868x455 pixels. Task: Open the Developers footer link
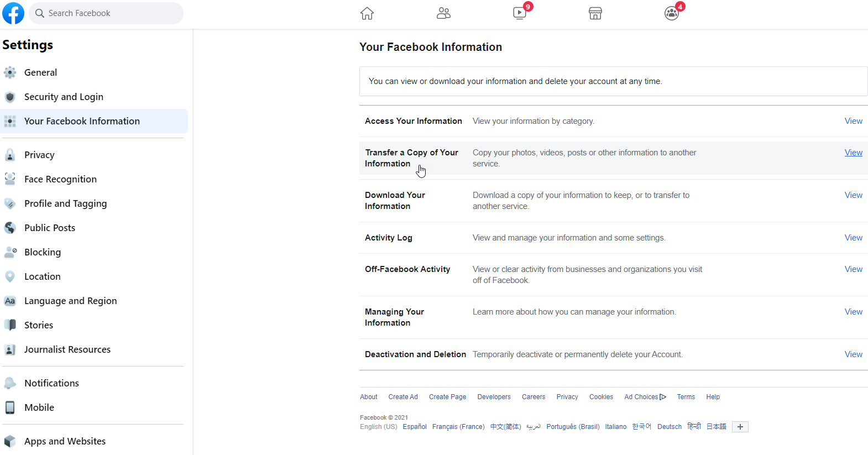(x=494, y=397)
